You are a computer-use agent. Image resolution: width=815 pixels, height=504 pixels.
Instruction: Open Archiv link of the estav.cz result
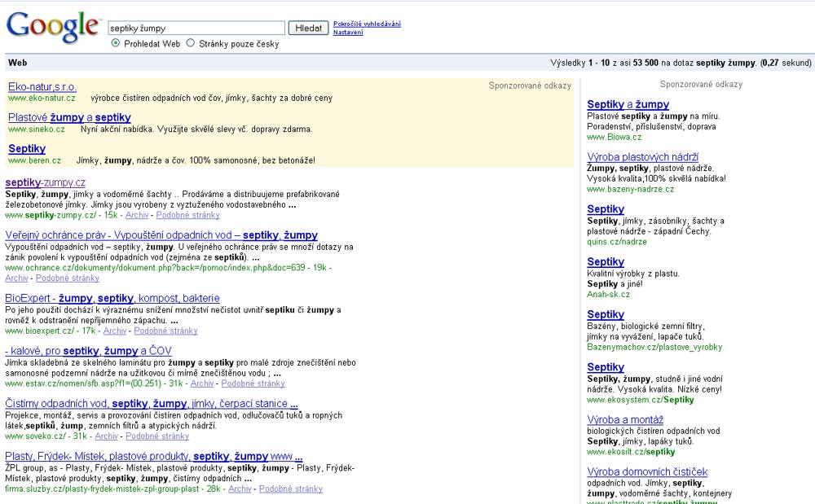(x=202, y=383)
